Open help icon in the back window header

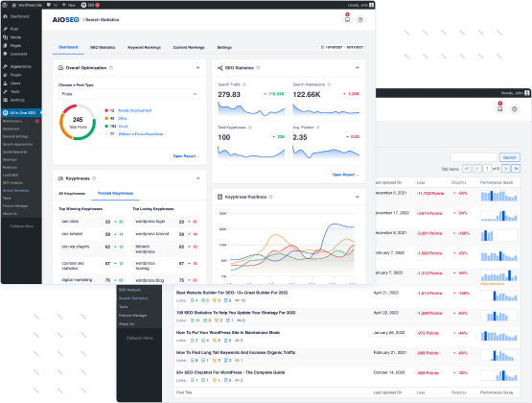pyautogui.click(x=515, y=109)
